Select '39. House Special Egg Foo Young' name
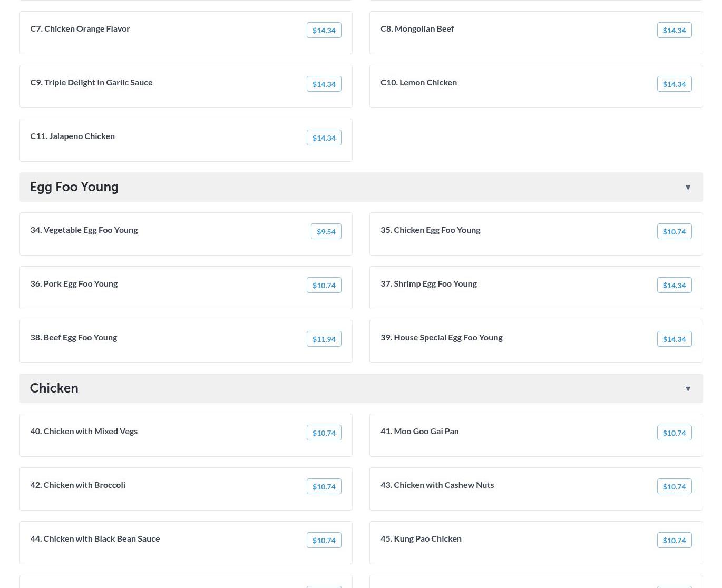This screenshot has height=588, width=722. click(442, 337)
